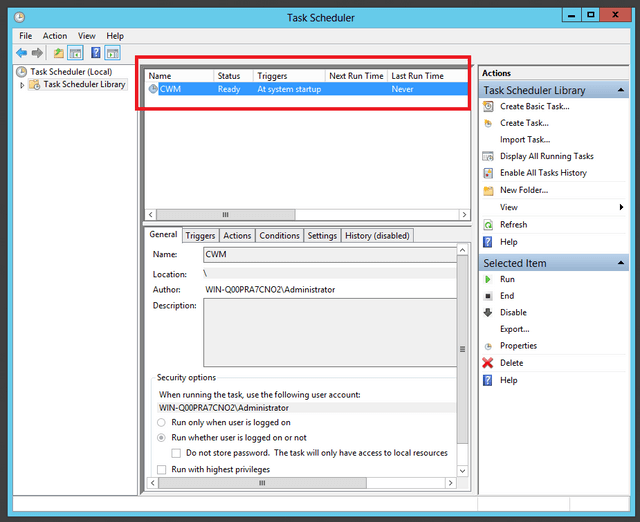Switch to the General tab

pos(163,235)
